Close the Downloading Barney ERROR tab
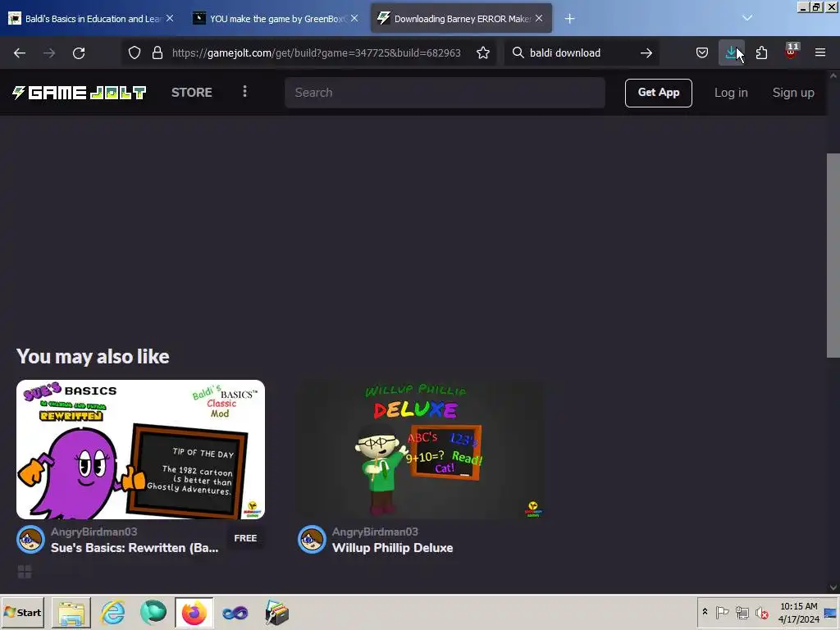Image resolution: width=840 pixels, height=630 pixels. point(539,18)
